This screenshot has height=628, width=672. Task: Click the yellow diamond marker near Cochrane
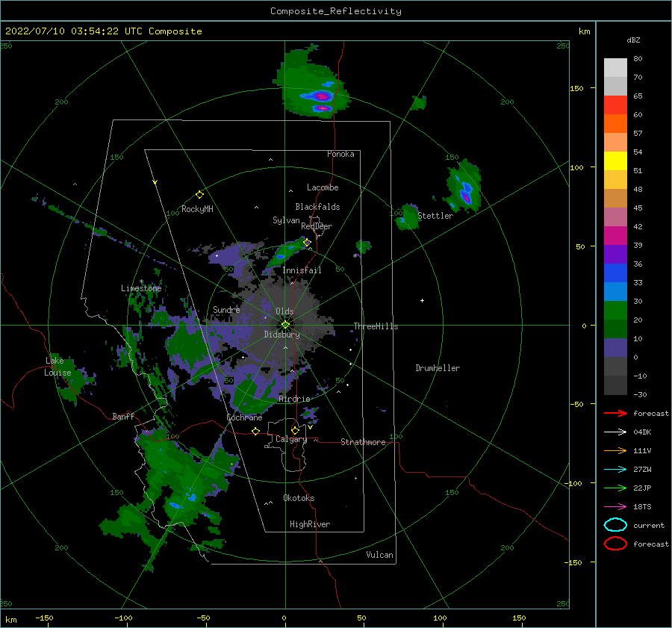click(x=255, y=431)
